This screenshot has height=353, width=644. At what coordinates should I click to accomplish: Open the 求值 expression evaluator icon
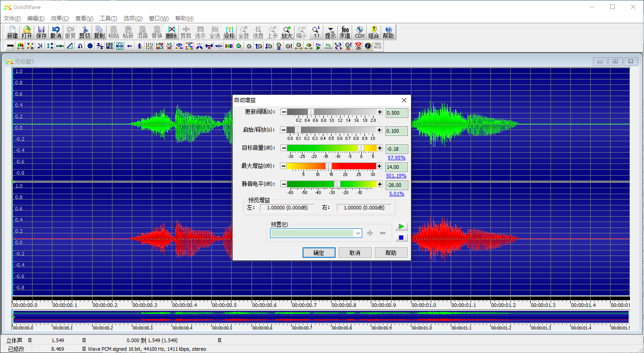point(345,32)
